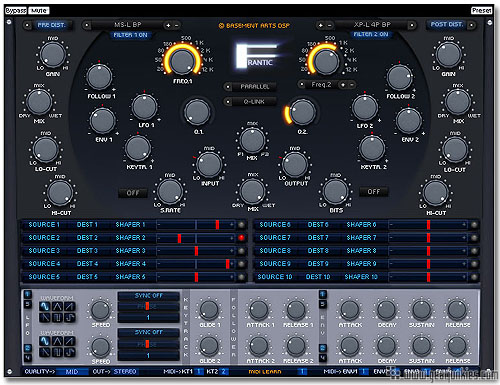Click the Mute button
500x385 pixels.
click(x=39, y=11)
